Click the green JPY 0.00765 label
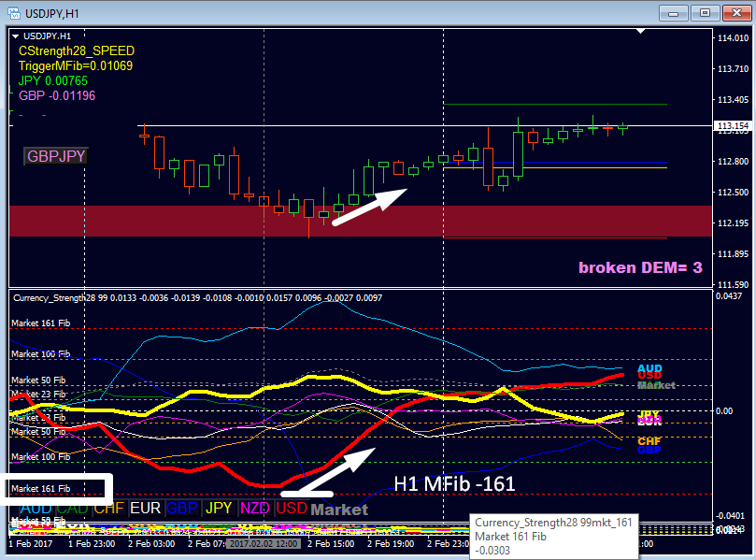 [53, 80]
